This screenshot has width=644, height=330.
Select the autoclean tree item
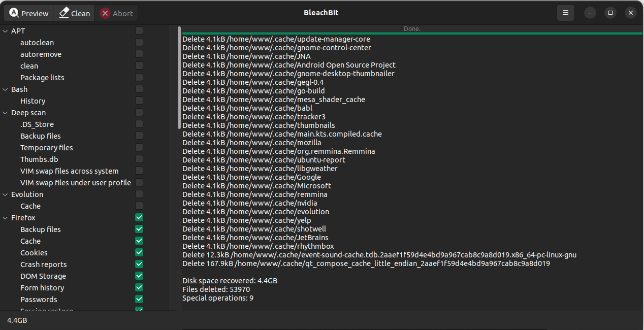tap(37, 43)
